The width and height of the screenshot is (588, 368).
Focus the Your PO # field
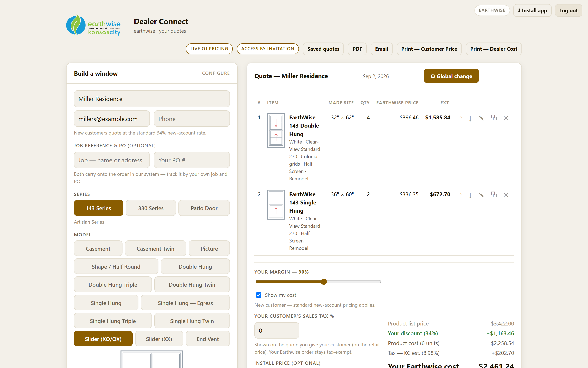coord(192,160)
